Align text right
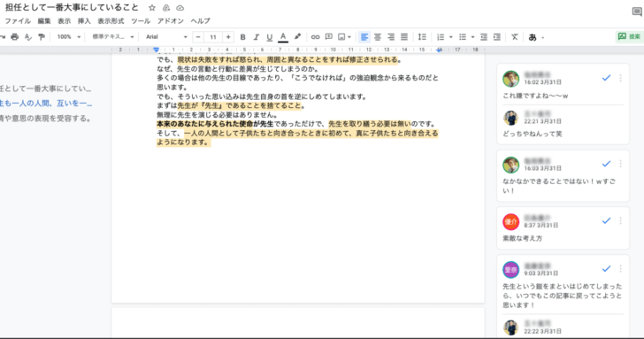644x339 pixels. coord(391,37)
